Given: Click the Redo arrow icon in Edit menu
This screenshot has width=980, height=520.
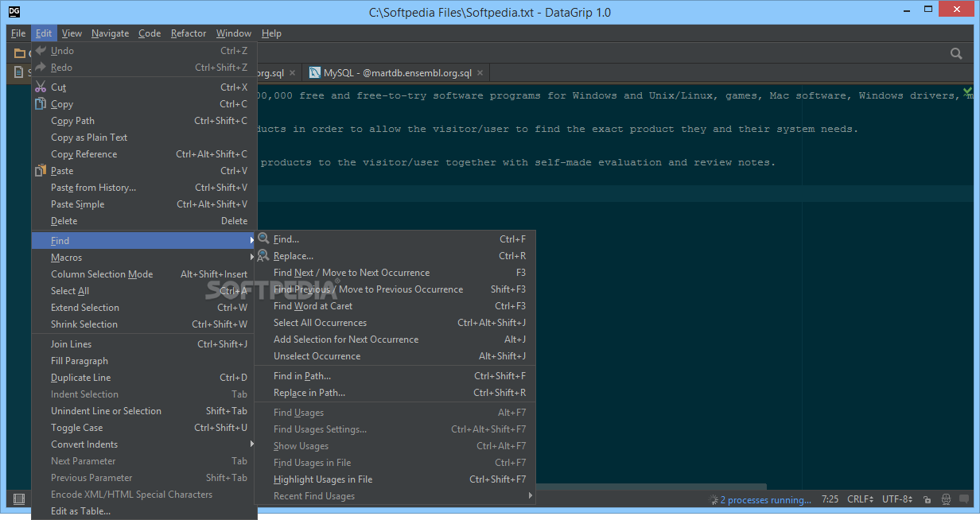Looking at the screenshot, I should tap(41, 68).
